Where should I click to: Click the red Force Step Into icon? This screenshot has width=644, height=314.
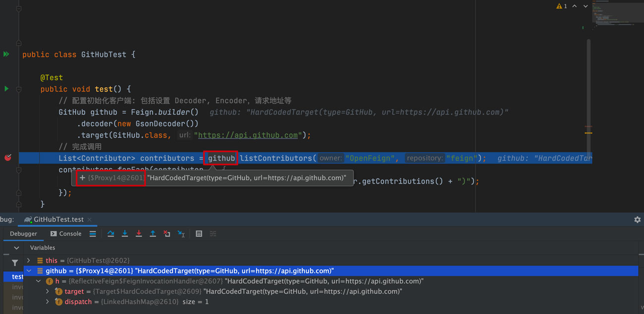click(139, 234)
